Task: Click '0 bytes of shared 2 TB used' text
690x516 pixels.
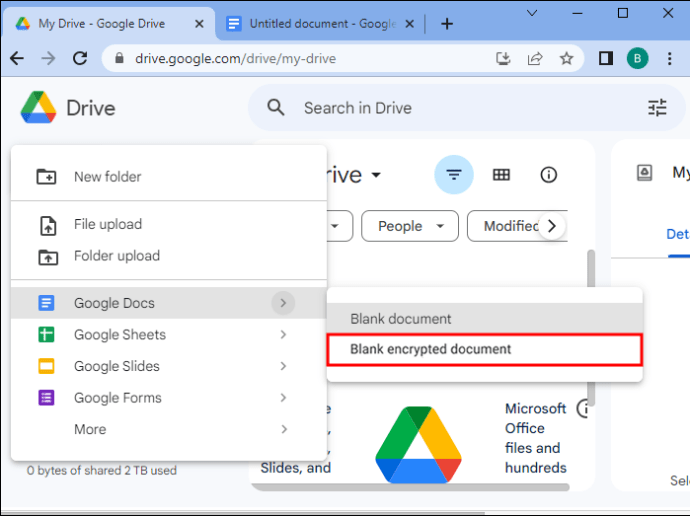Action: pyautogui.click(x=102, y=470)
